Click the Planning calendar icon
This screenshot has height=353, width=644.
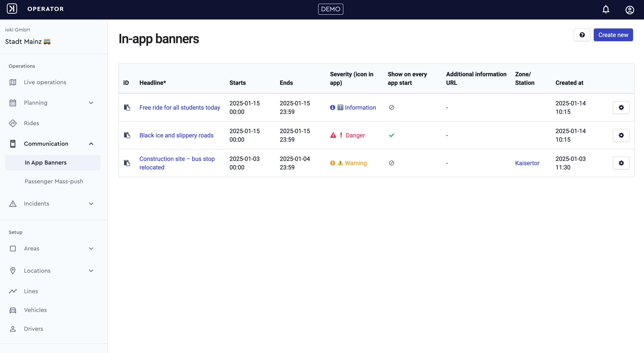13,103
